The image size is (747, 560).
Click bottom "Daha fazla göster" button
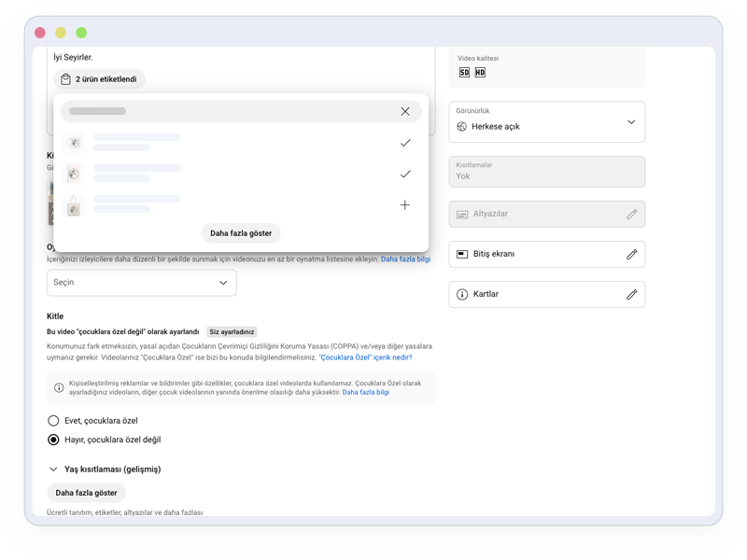click(86, 493)
